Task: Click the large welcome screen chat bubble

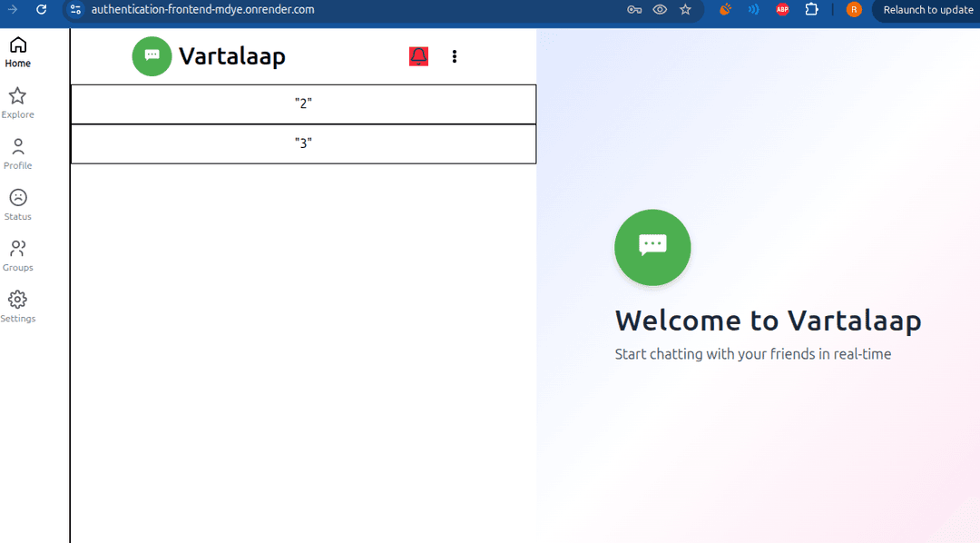Action: tap(652, 247)
